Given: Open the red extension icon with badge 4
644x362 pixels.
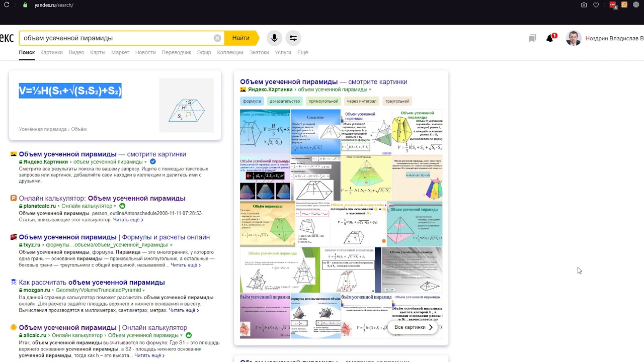Looking at the screenshot, I should [613, 5].
